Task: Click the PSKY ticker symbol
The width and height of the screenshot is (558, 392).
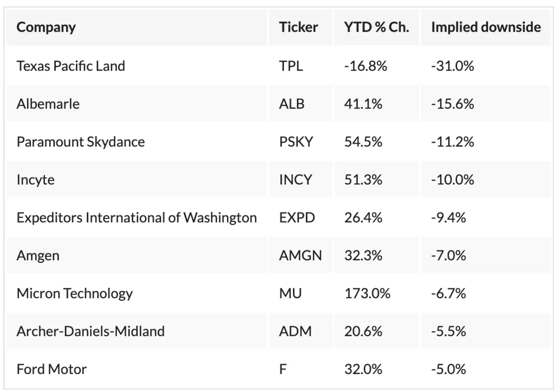Action: click(x=296, y=142)
